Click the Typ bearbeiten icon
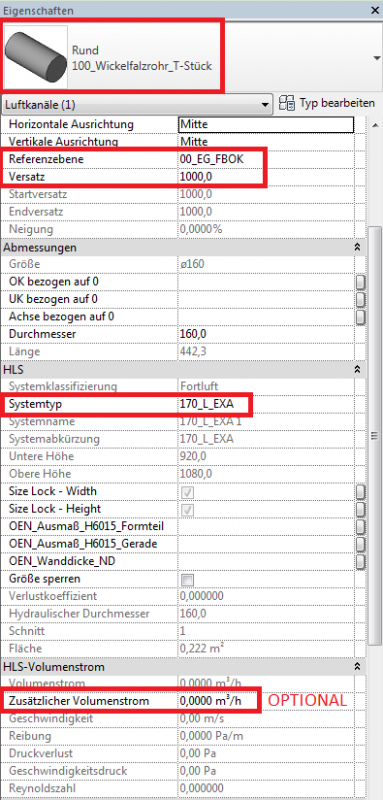The width and height of the screenshot is (383, 800). (288, 104)
